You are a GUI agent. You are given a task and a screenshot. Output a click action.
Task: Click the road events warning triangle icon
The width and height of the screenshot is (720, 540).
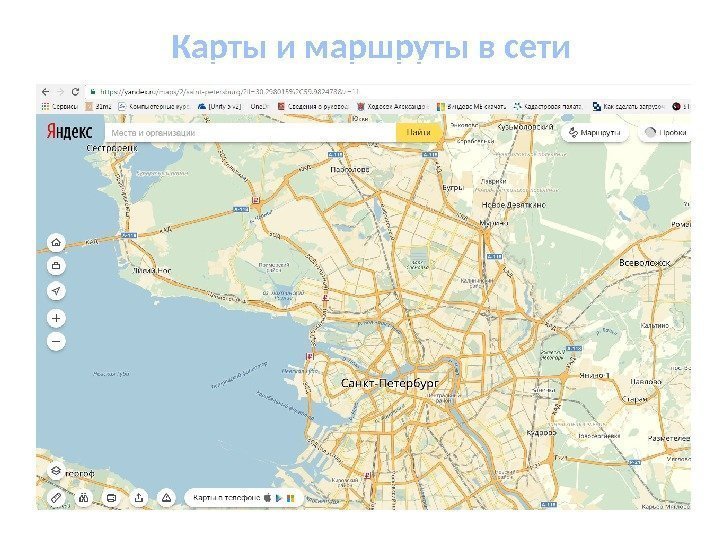click(x=167, y=498)
